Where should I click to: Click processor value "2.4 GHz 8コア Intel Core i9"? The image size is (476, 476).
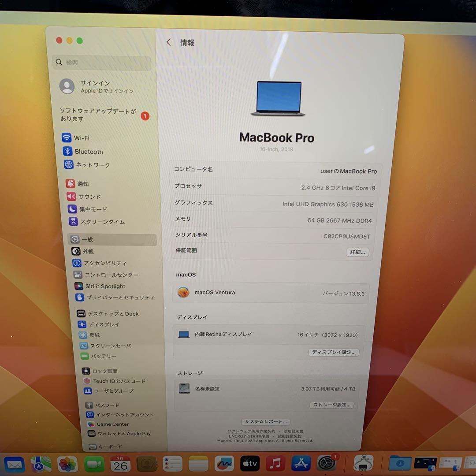pos(338,188)
